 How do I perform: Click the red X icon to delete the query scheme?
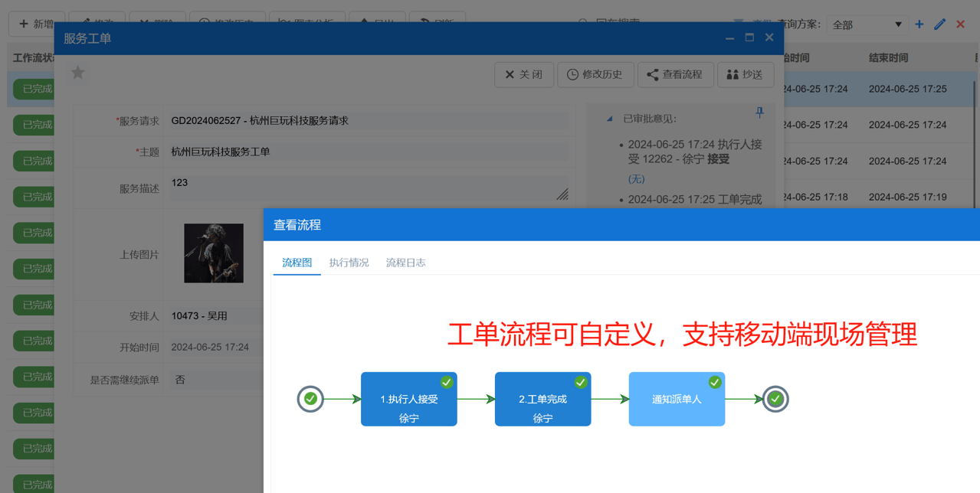(x=959, y=24)
